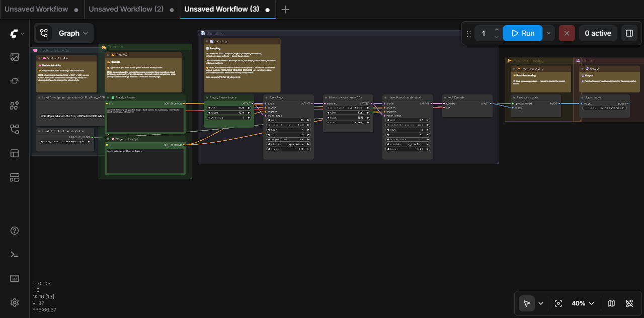Click the sparkles icon of Post-Processing group
The image size is (644, 318).
510,60
